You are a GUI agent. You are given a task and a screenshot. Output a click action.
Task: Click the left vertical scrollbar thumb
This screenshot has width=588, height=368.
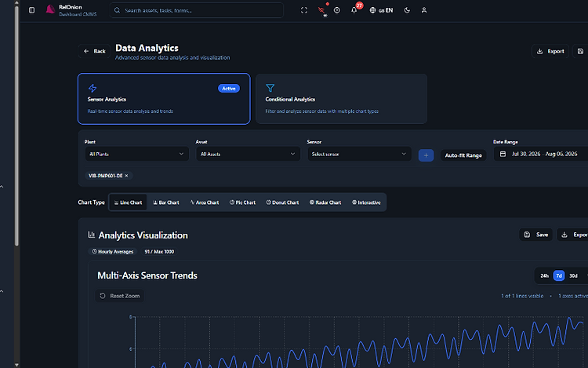click(x=16, y=126)
